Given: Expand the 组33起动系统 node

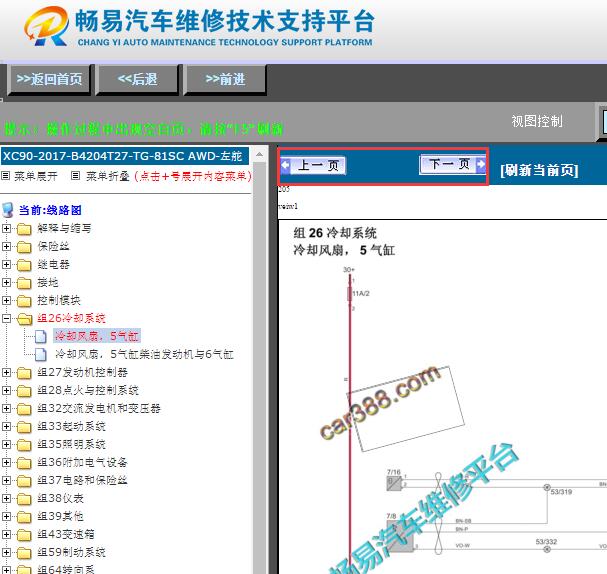Looking at the screenshot, I should (x=6, y=426).
